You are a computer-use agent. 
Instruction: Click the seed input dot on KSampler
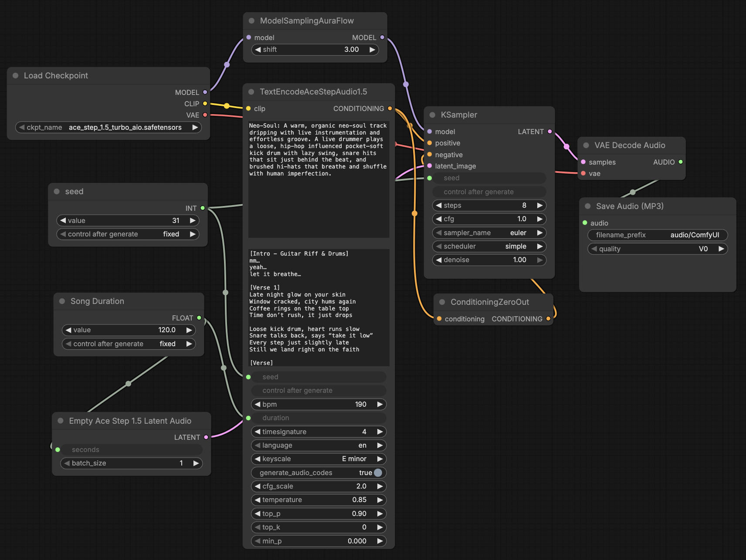pyautogui.click(x=429, y=178)
